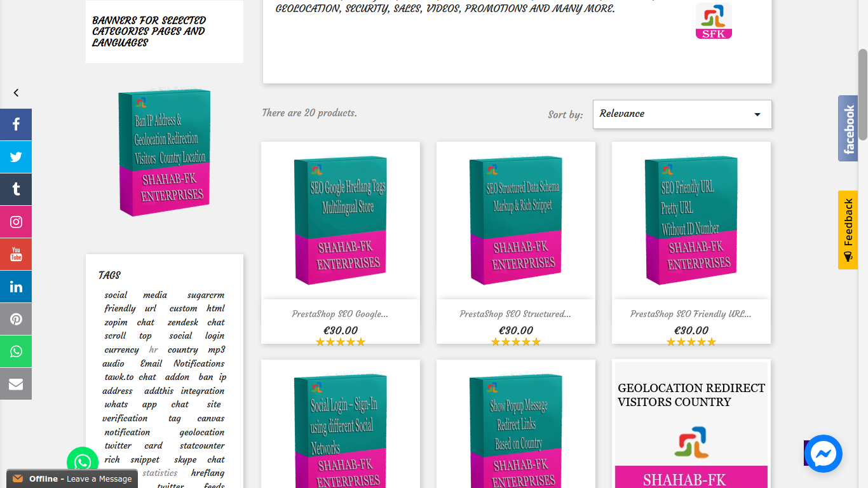Click the mp3 tag

(217, 349)
